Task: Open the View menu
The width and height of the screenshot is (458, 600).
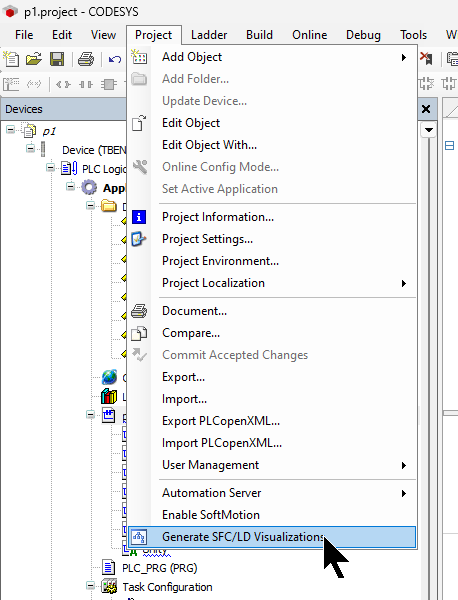Action: 103,35
